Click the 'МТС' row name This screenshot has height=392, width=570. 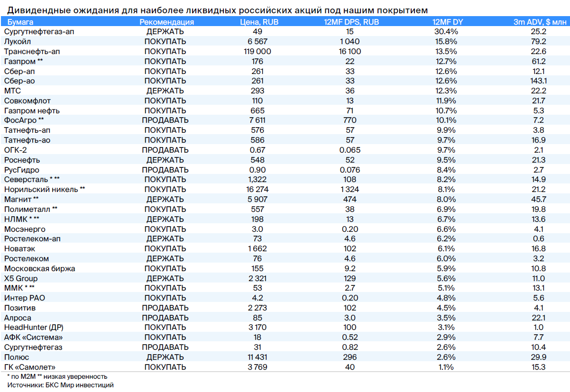12,91
